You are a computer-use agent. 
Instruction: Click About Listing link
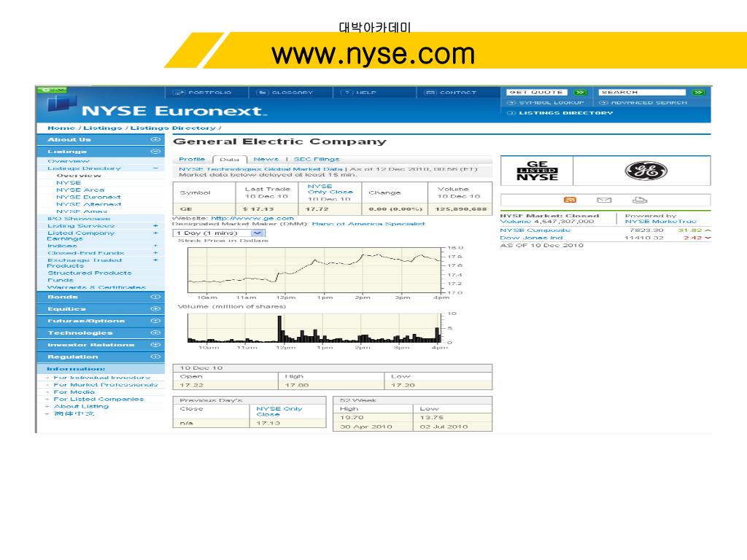point(81,406)
